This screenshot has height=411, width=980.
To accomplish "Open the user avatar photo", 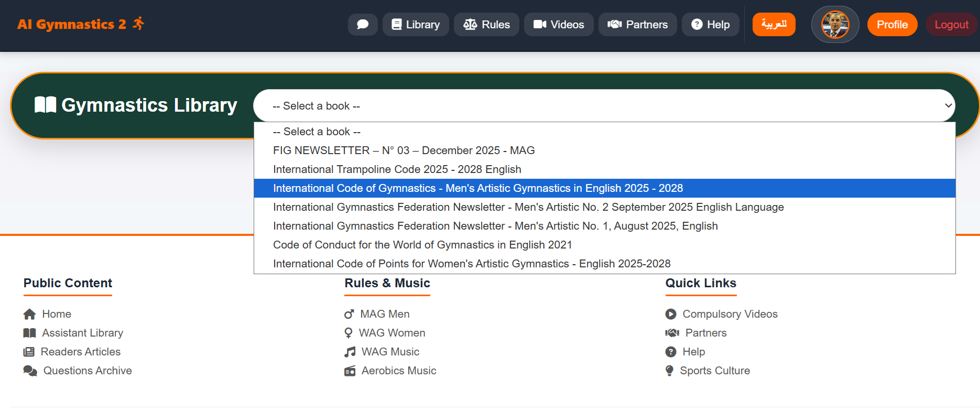I will pyautogui.click(x=835, y=25).
